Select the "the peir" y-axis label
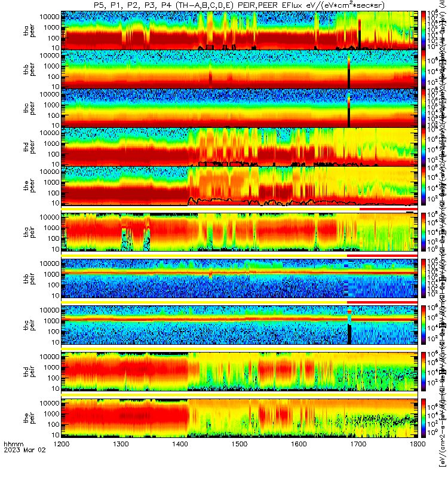This screenshot has width=448, height=478. (x=29, y=418)
